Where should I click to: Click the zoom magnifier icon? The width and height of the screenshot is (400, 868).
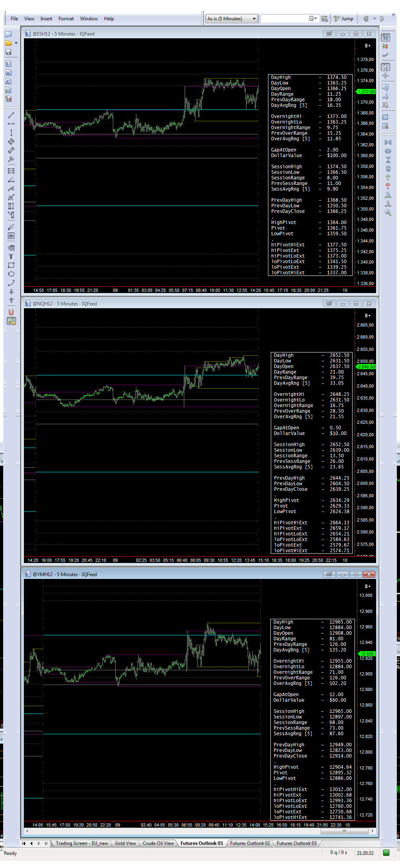click(388, 213)
